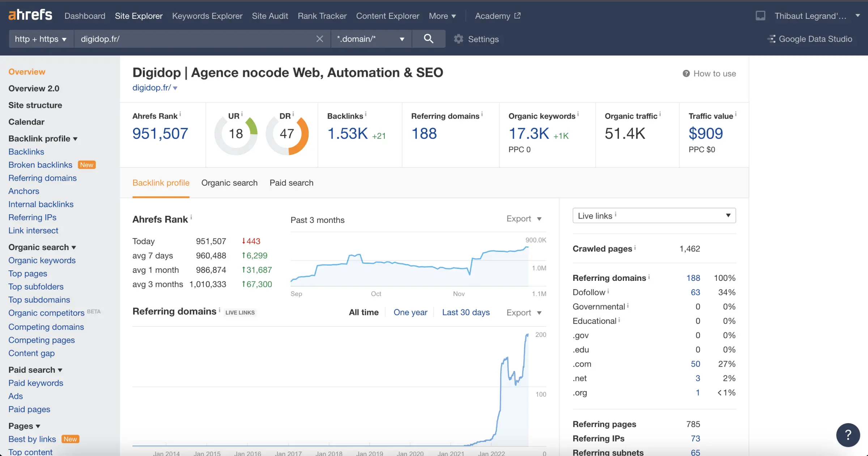Click the info icon next to Backlinks metric

click(x=366, y=114)
